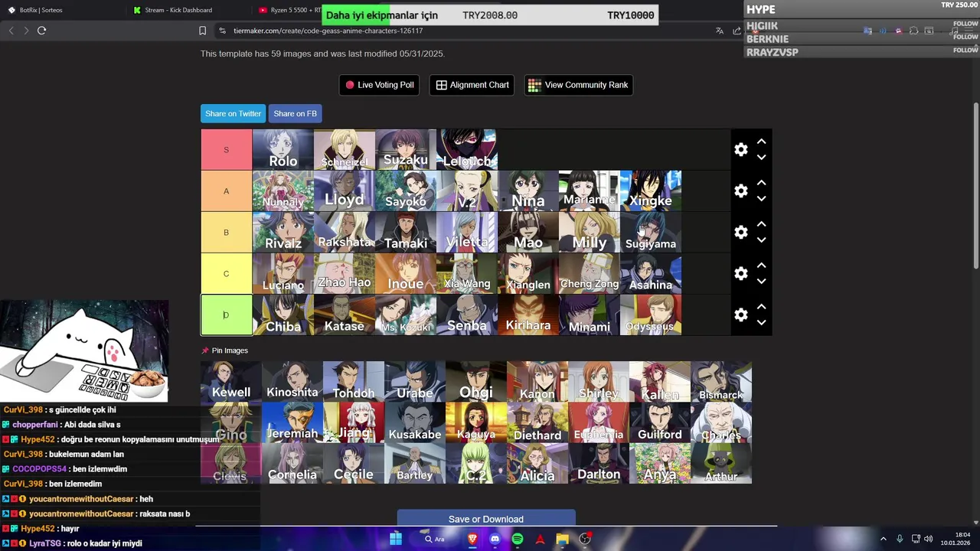The image size is (980, 551).
Task: Click the bookmark icon in address bar
Action: pos(202,31)
